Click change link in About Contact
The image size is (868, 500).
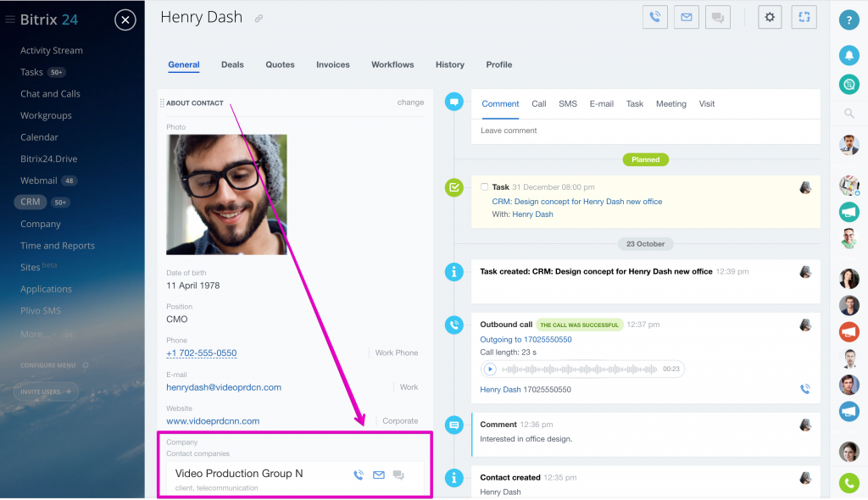pyautogui.click(x=411, y=103)
